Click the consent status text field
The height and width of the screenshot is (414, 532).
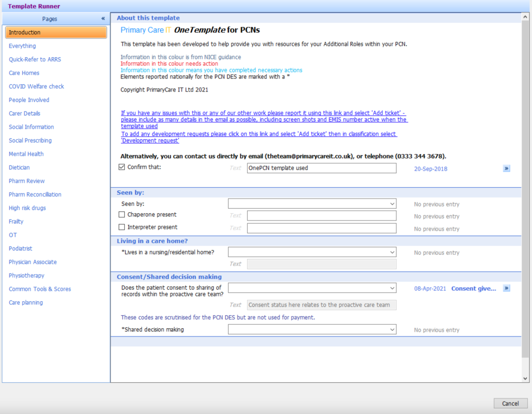[x=322, y=305]
